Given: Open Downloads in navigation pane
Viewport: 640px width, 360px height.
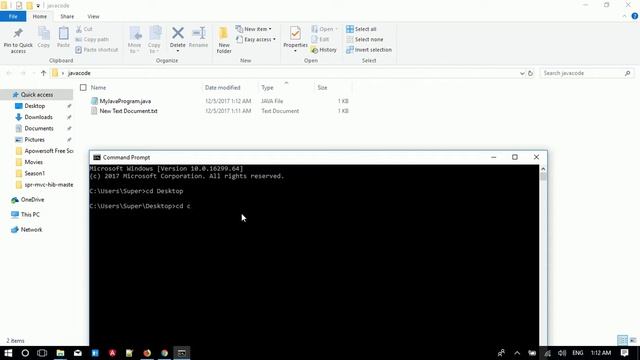Looking at the screenshot, I should [x=38, y=117].
